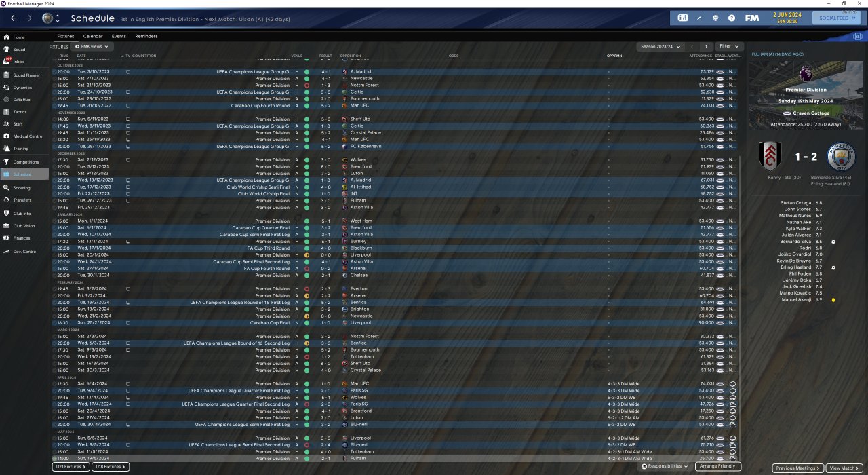Open Competitions in the sidebar
Image resolution: width=868 pixels, height=475 pixels.
click(x=26, y=162)
